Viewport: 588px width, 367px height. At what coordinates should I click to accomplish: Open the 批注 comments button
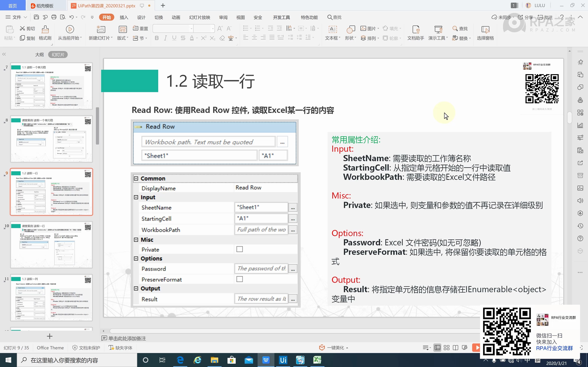click(x=545, y=17)
